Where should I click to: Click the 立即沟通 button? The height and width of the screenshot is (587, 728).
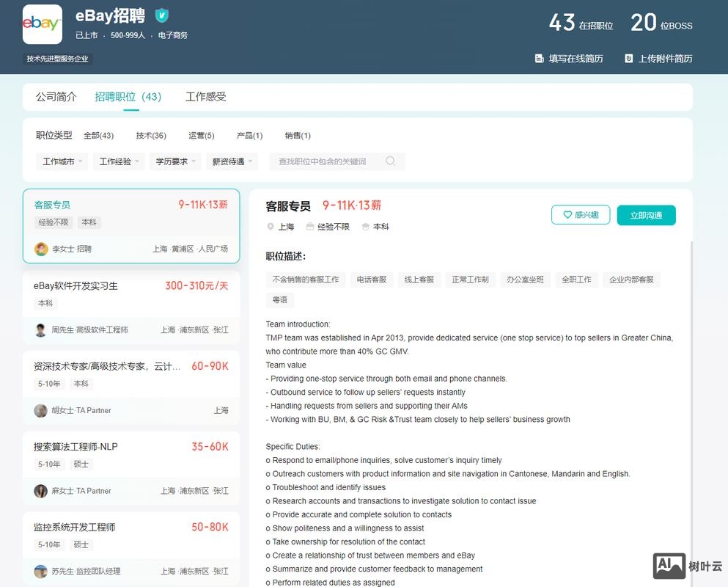[646, 215]
